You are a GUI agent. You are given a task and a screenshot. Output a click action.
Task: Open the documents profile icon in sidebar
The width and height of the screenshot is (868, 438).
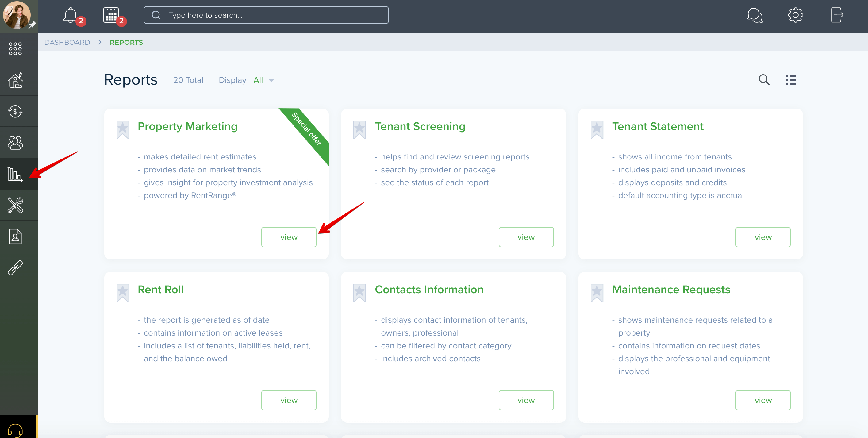click(x=16, y=236)
